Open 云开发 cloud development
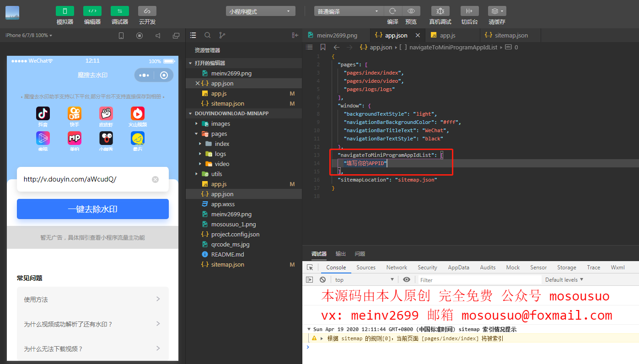This screenshot has height=364, width=639. 147,11
